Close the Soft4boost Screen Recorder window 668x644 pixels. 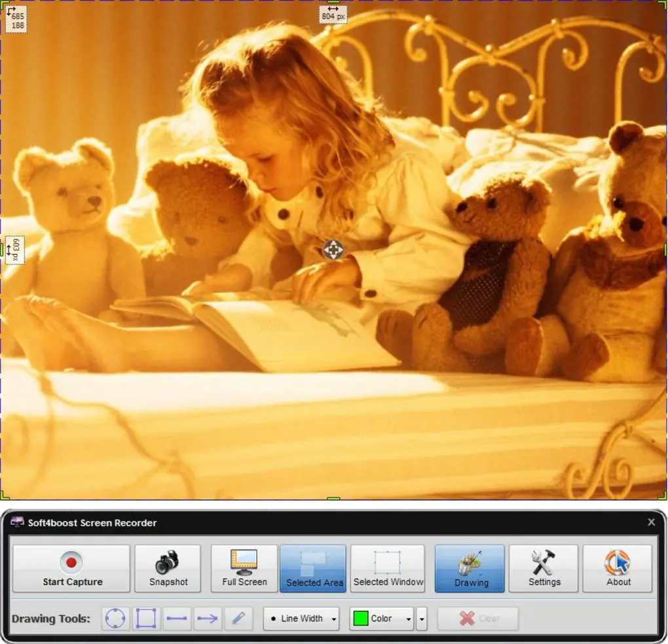point(651,522)
